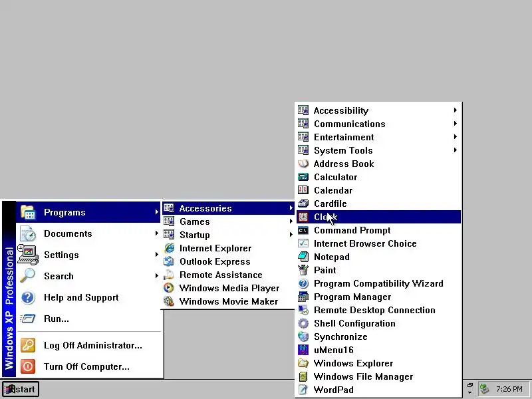Click the WordPad icon
Image resolution: width=532 pixels, height=399 pixels.
(x=303, y=390)
